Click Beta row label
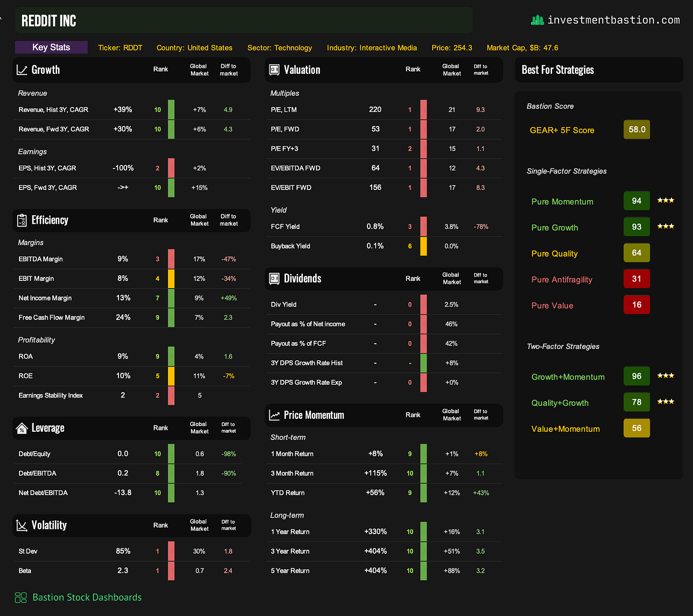Image resolution: width=693 pixels, height=616 pixels. coord(25,571)
